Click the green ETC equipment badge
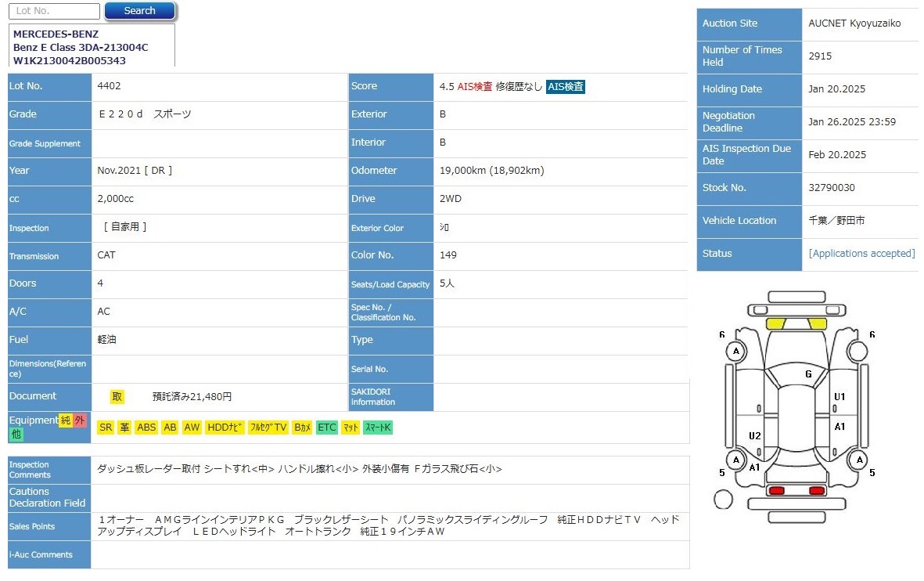 pos(327,428)
